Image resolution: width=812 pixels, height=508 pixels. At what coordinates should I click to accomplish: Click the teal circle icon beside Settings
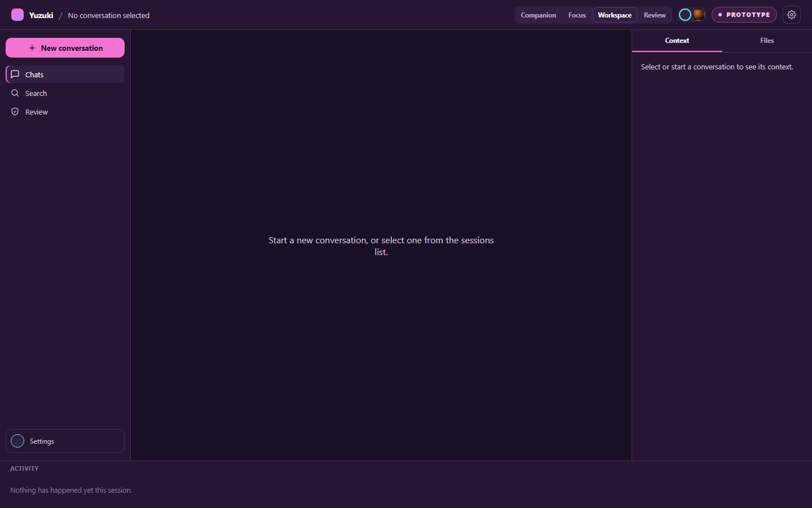point(17,441)
